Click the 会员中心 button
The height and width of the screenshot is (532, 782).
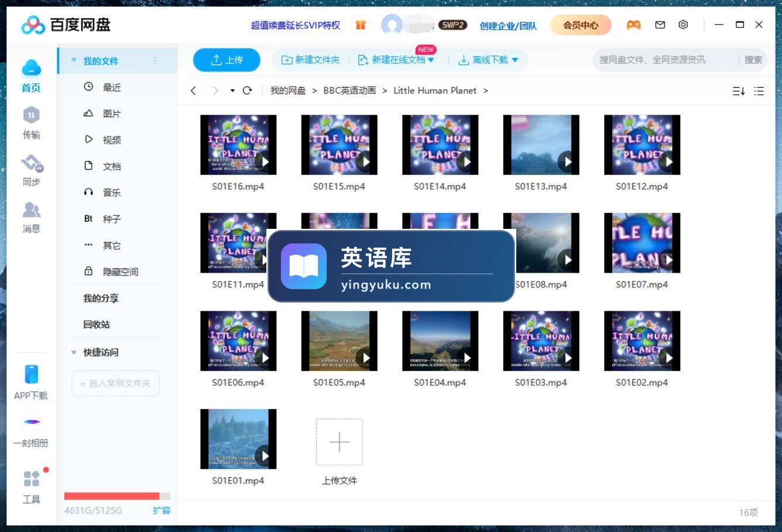(581, 25)
